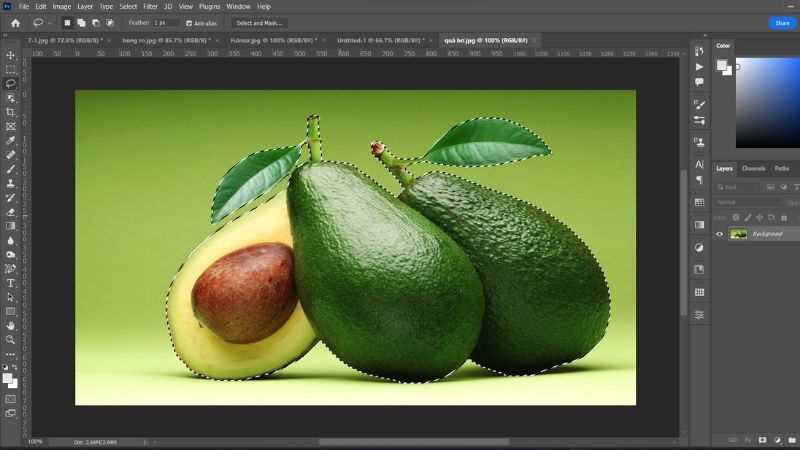Select the Rectangular Marquee tool
The width and height of the screenshot is (800, 450).
coord(10,69)
